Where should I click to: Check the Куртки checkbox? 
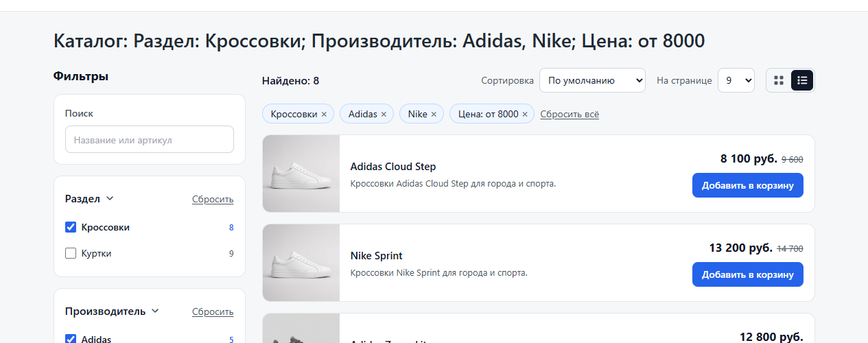coord(71,253)
